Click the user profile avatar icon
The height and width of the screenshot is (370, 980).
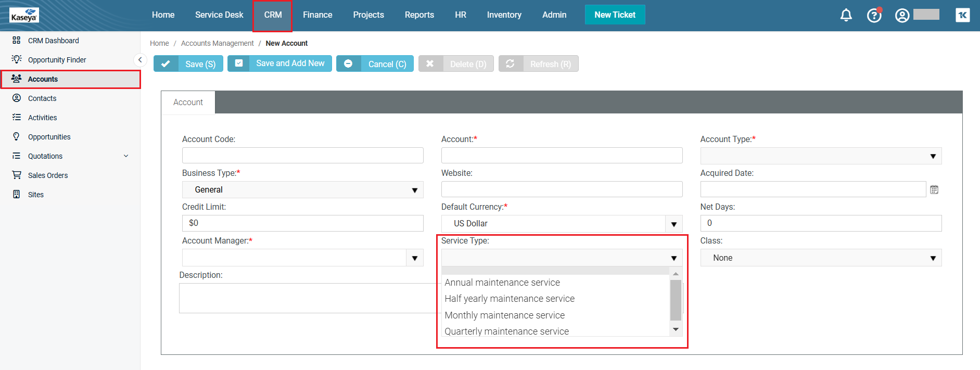coord(902,15)
